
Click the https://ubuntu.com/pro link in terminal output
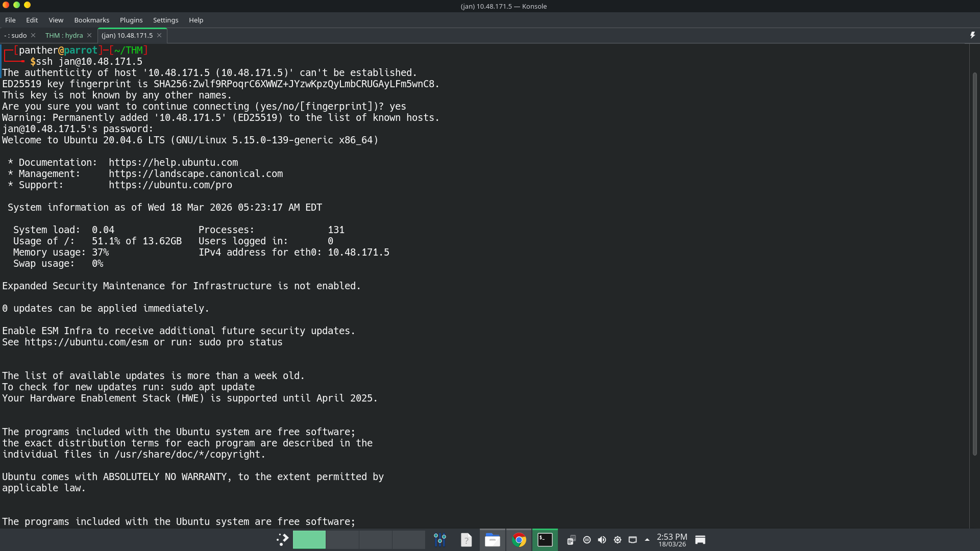point(170,185)
